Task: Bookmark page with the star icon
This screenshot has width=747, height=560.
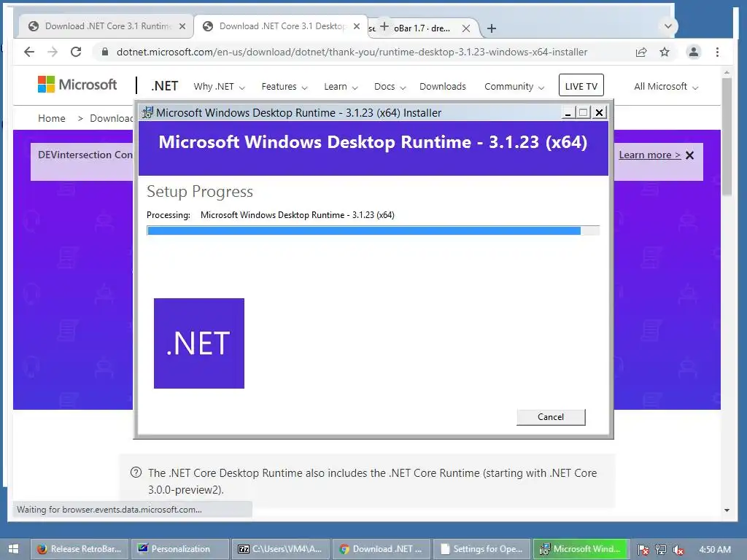Action: click(665, 52)
